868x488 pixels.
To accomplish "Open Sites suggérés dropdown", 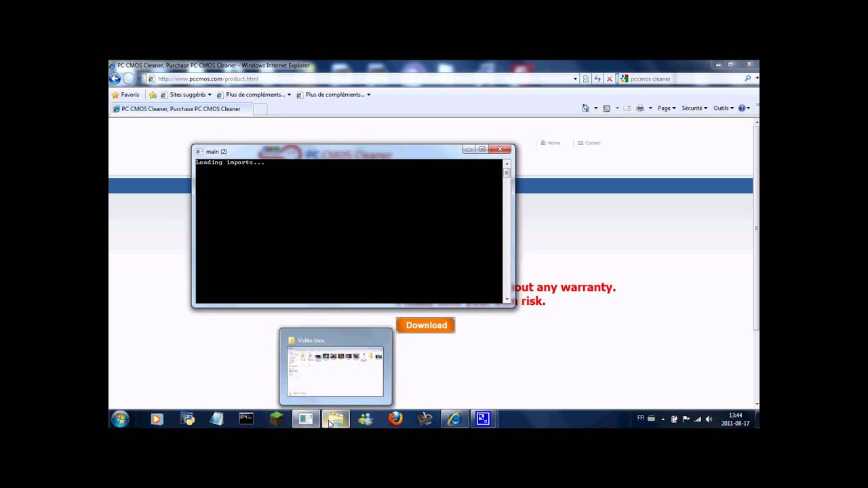I will point(186,95).
